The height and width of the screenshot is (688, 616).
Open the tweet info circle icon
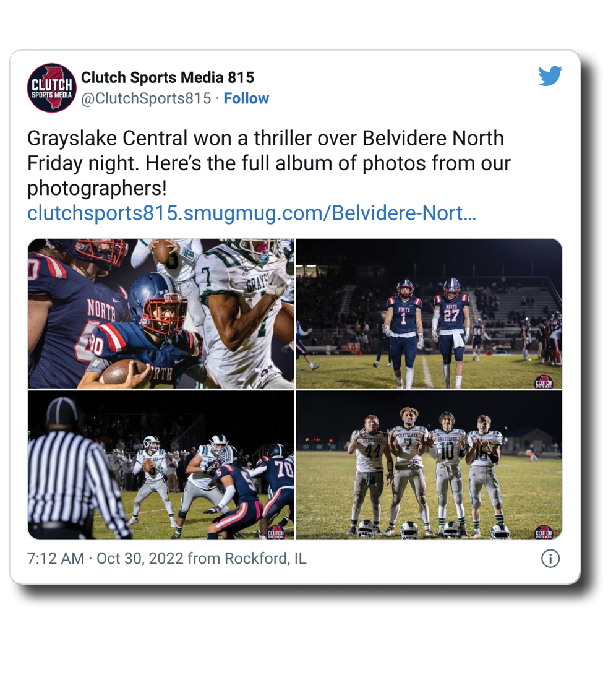coord(550,559)
